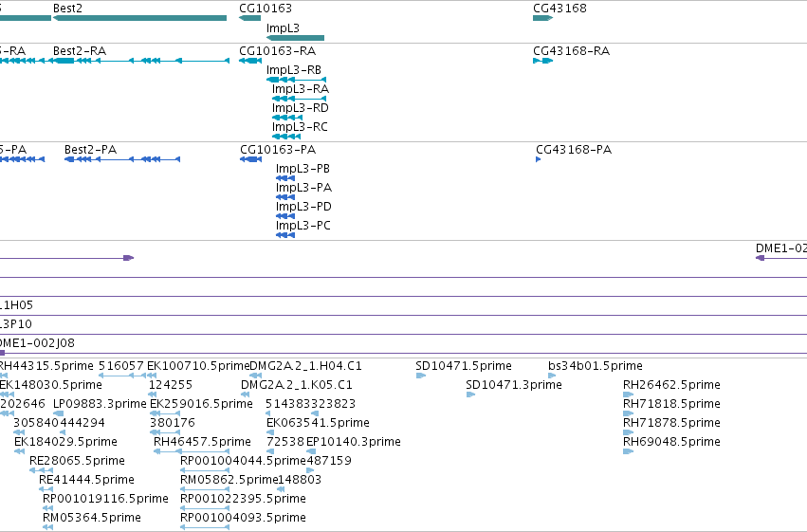The height and width of the screenshot is (532, 807).
Task: Click the bs34b01.5prime EST label
Action: pos(596,366)
